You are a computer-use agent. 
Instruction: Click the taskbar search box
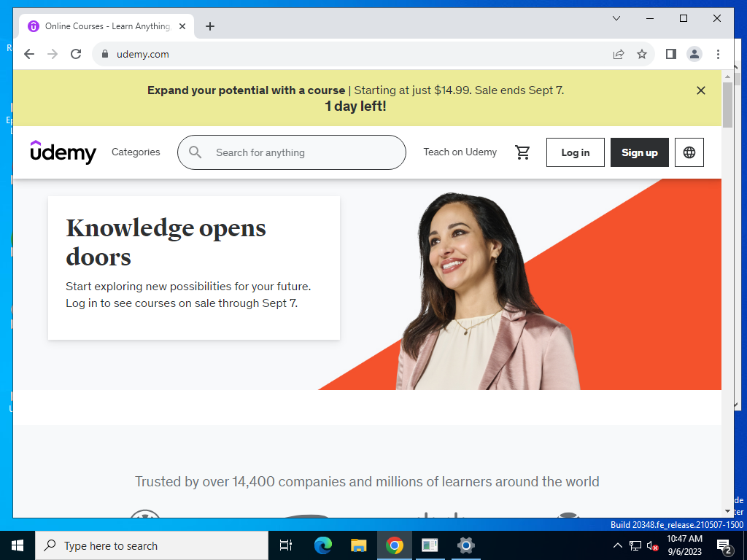[x=152, y=545]
